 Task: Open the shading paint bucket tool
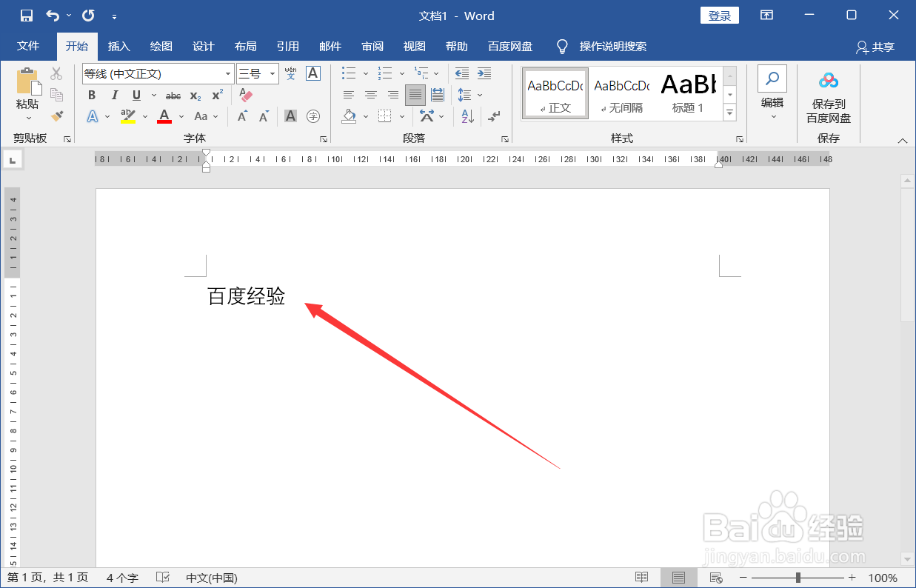pos(349,116)
